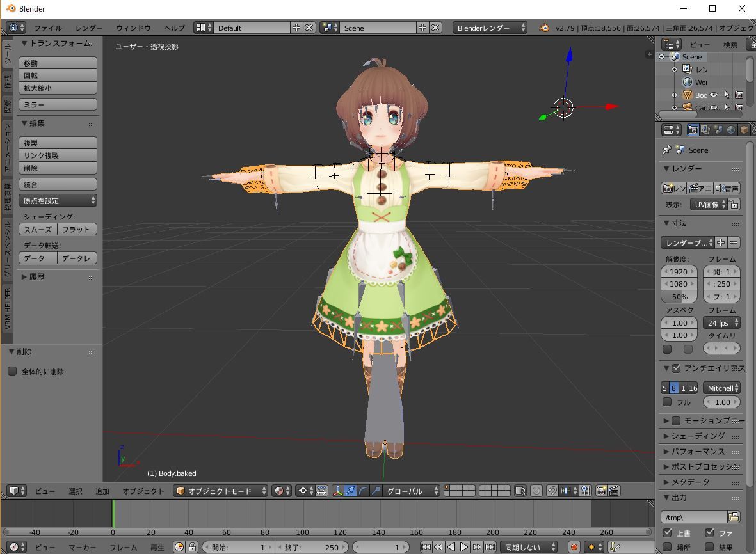The image size is (756, 554).
Task: Render OpenGL image of viewport
Action: coord(601,491)
